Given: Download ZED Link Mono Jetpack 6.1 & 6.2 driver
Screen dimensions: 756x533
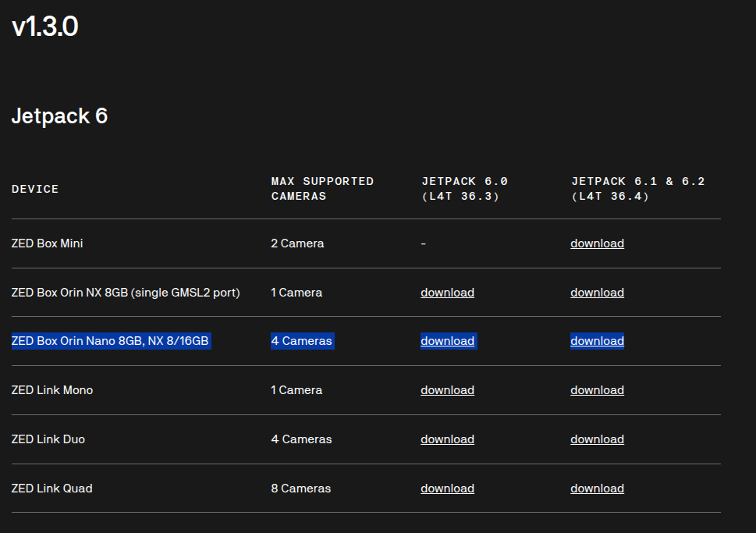Looking at the screenshot, I should point(597,390).
